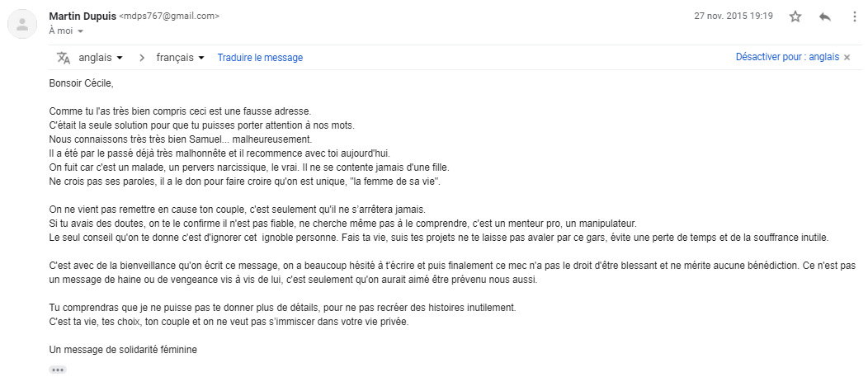Image resolution: width=868 pixels, height=382 pixels.
Task: Dismiss the translation bar with the X
Action: [x=847, y=58]
